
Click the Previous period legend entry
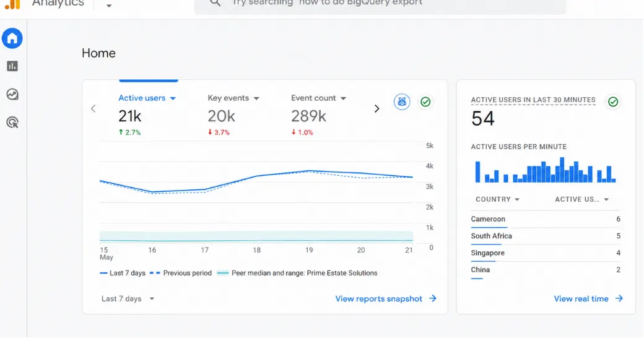click(181, 273)
